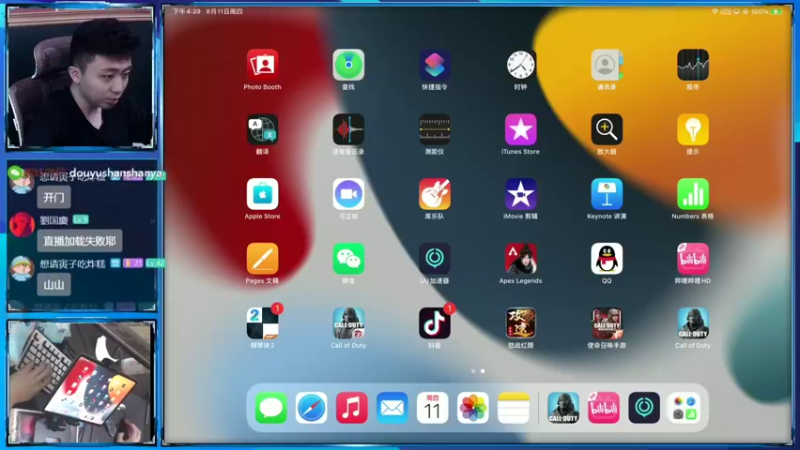Open the 股市 Stocks app

(692, 65)
